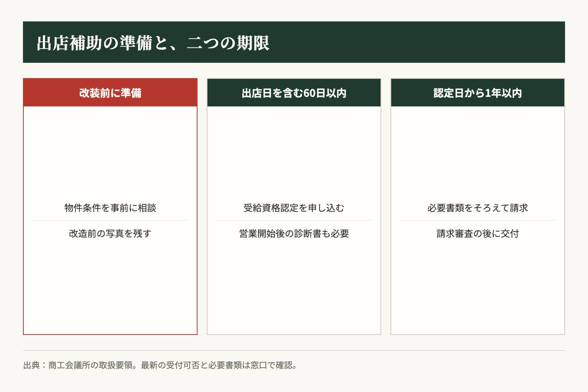
Task: Select the header 出店日を含む60日以内
Action: tap(294, 93)
